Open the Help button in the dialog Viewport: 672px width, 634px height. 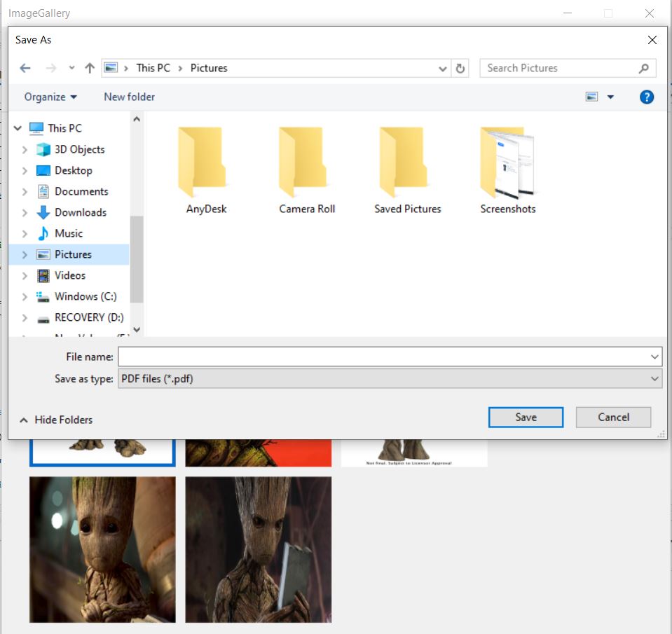pos(646,97)
